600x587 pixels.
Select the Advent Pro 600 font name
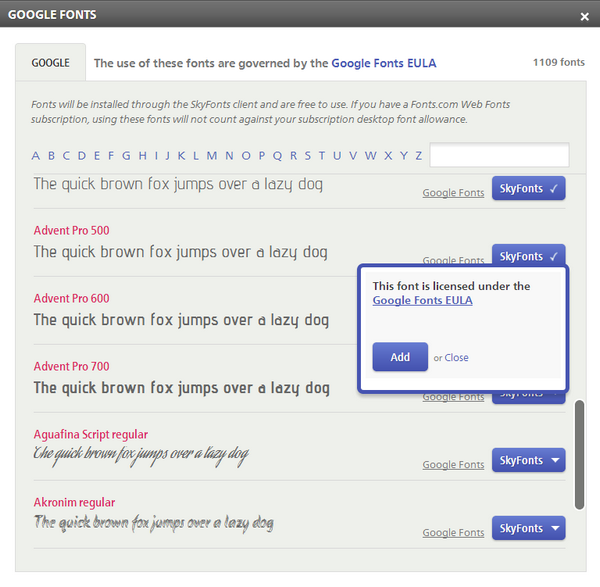pos(72,298)
